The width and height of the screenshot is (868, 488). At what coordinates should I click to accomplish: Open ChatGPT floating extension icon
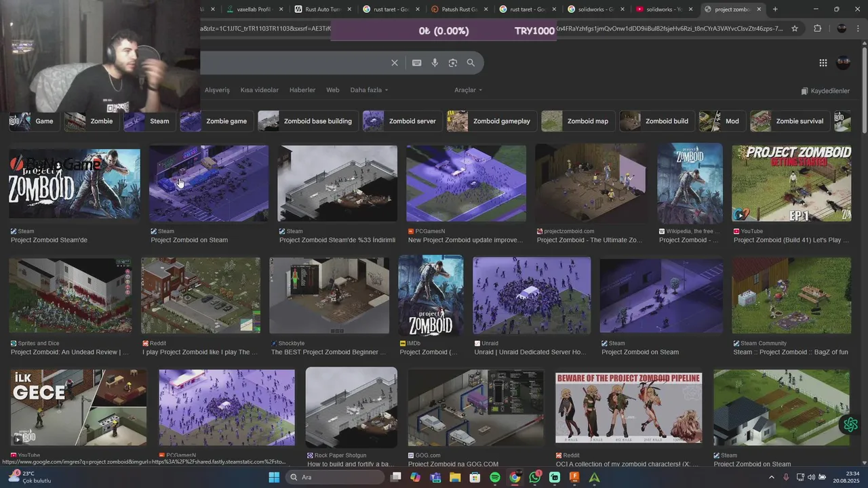coord(850,424)
